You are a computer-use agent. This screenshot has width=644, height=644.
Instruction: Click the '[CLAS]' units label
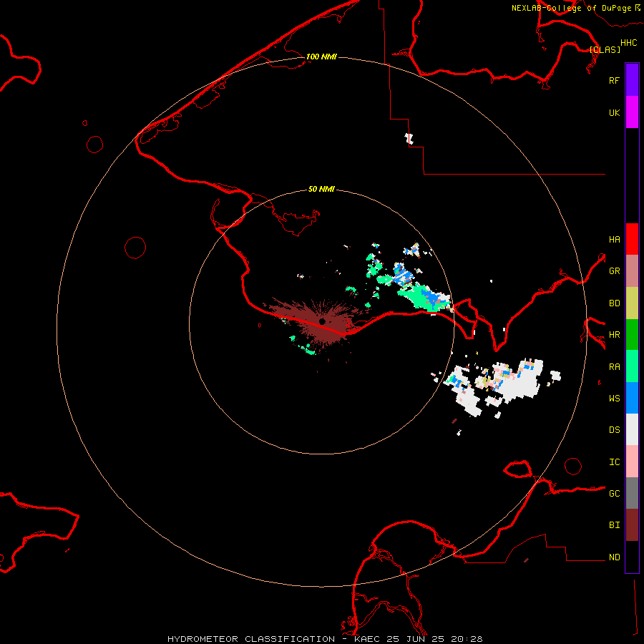pos(605,49)
